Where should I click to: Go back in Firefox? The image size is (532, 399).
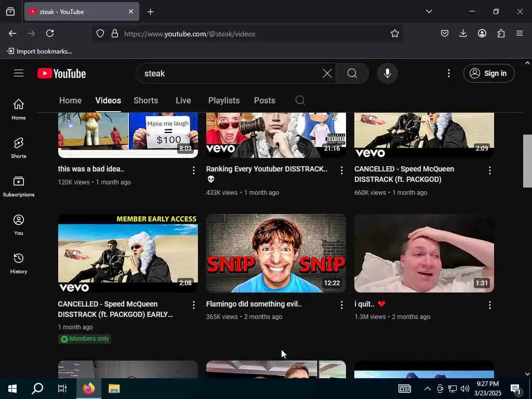12,33
